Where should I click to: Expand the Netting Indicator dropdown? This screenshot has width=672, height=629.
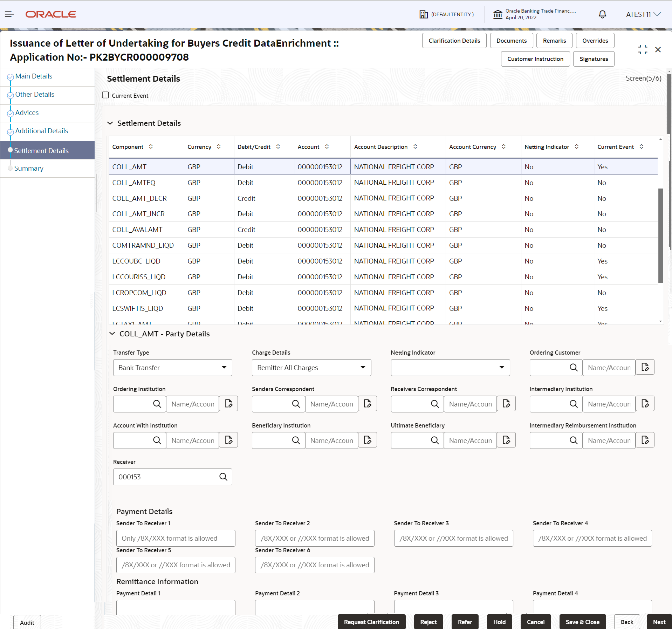pos(450,368)
